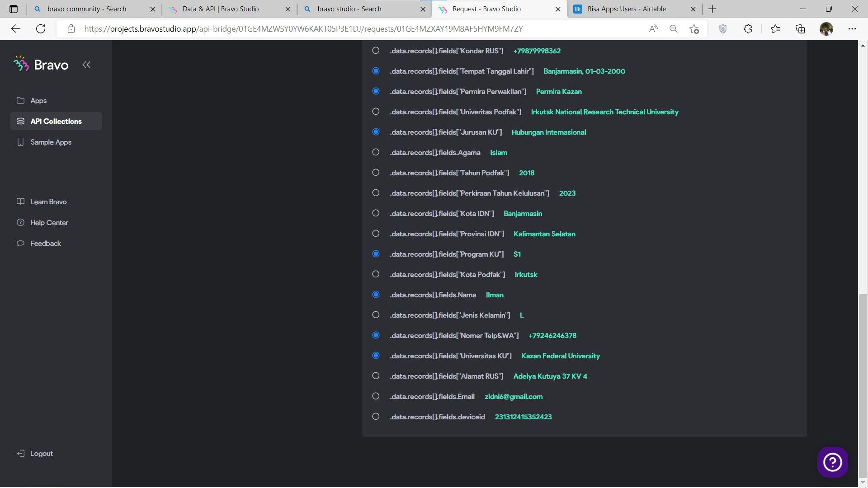Click the page vertical scrollbar thumb
Image resolution: width=868 pixels, height=488 pixels.
(863, 385)
